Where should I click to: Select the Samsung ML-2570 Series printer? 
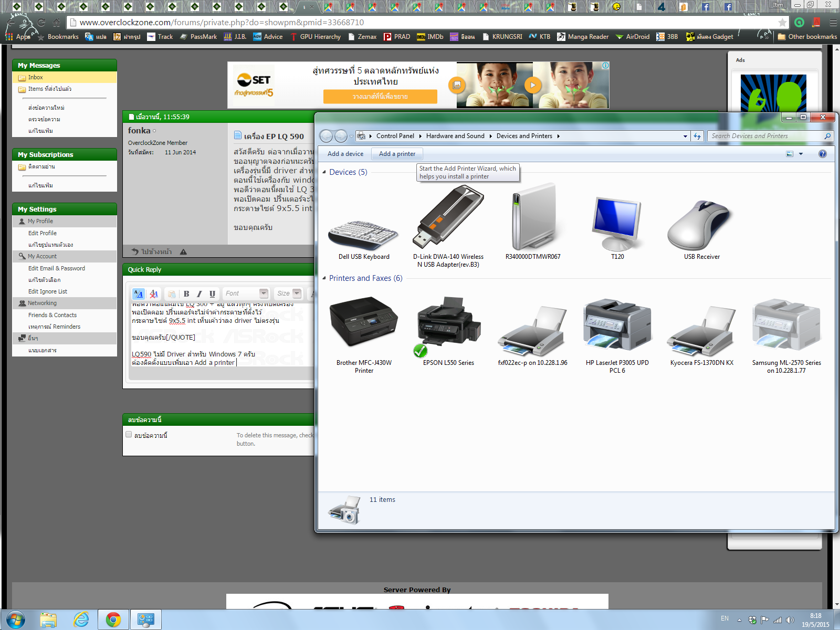(x=786, y=336)
